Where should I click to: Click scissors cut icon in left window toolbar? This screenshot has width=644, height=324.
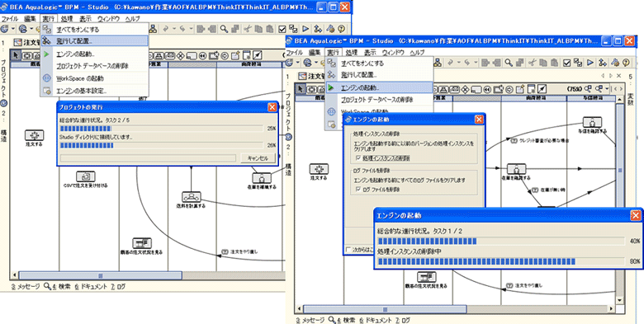247,29
